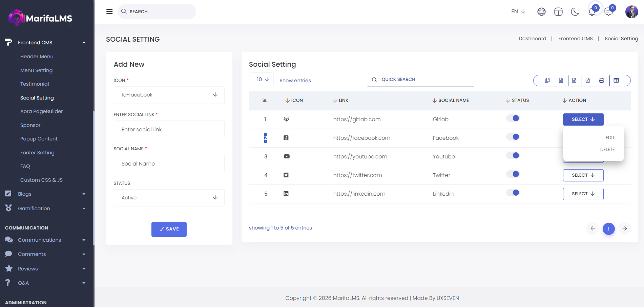Open the Status dropdown set to Active

169,198
